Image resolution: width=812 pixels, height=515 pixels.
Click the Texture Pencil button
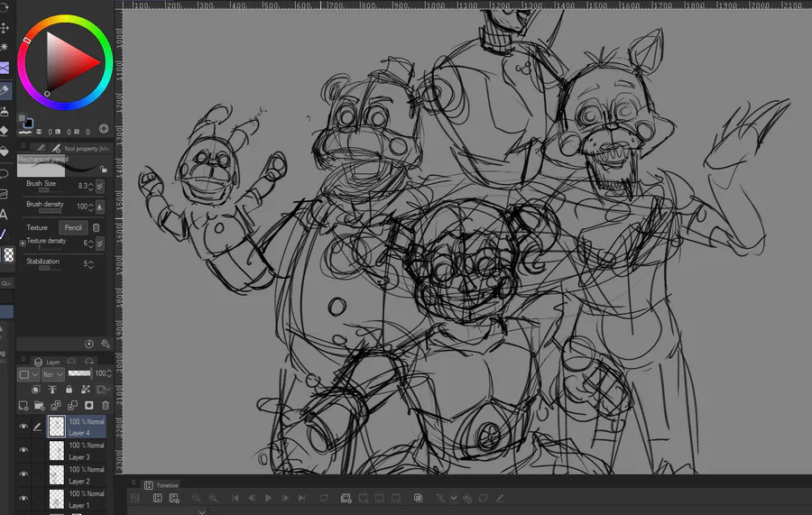click(x=73, y=228)
